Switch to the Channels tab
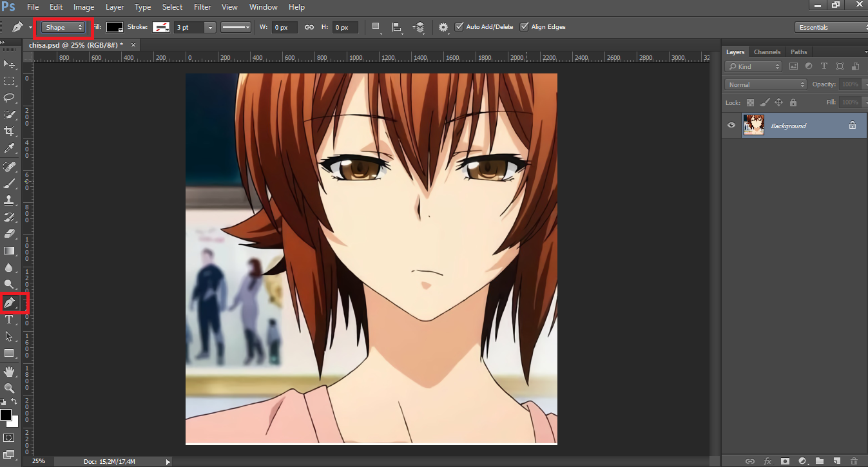 (x=767, y=52)
